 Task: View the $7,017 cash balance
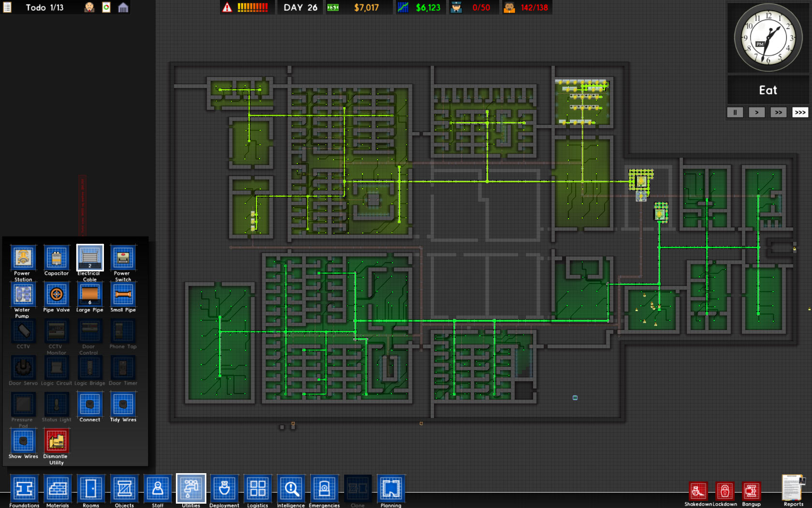tap(366, 7)
